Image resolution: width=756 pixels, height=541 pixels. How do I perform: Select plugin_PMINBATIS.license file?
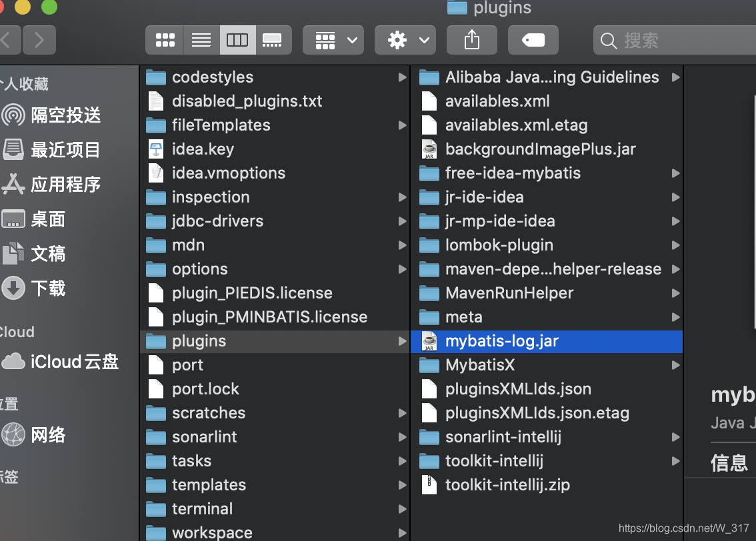(x=275, y=317)
